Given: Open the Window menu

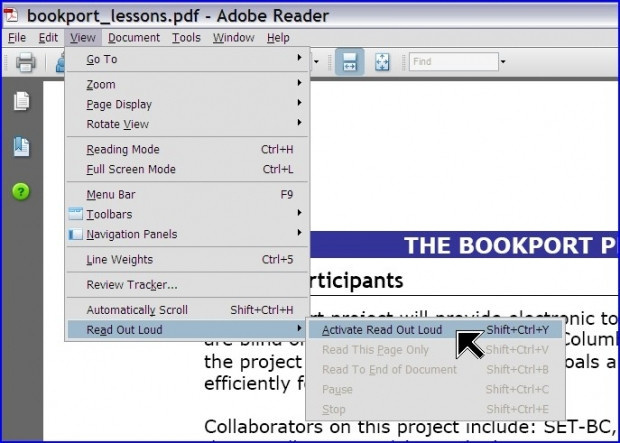Looking at the screenshot, I should pyautogui.click(x=234, y=38).
